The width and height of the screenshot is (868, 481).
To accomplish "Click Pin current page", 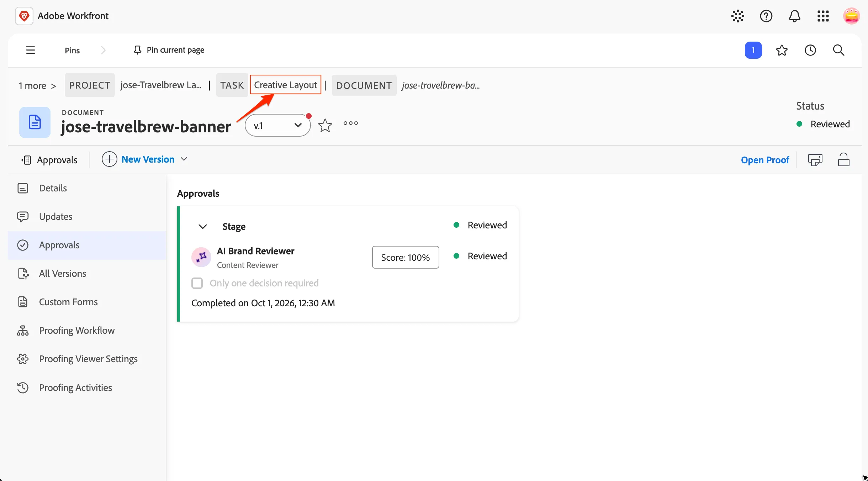I will click(x=169, y=50).
